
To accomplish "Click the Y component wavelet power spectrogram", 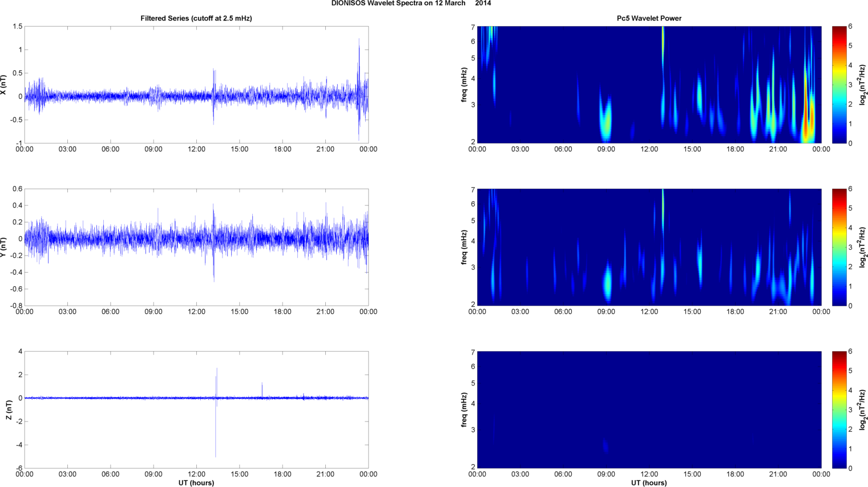I will 649,247.
